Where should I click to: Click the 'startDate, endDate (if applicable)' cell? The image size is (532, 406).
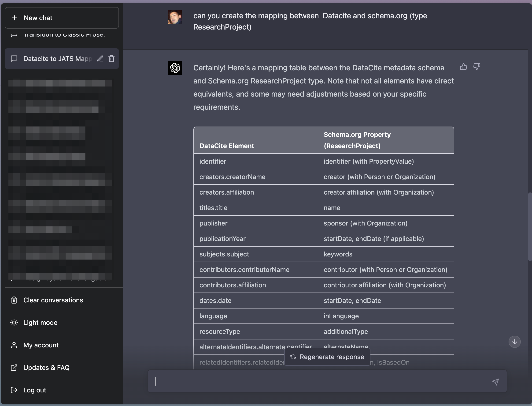pyautogui.click(x=386, y=239)
